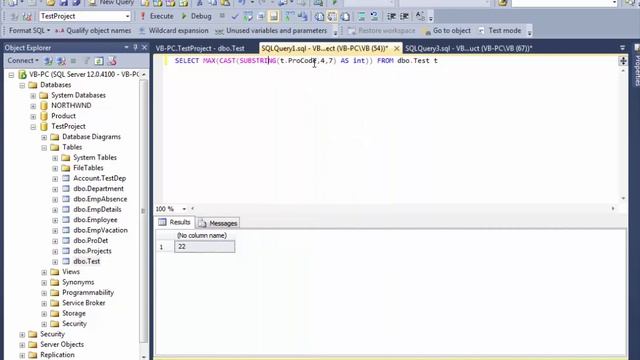The height and width of the screenshot is (360, 640).
Task: Toggle Include Client Statistics
Action: [303, 16]
